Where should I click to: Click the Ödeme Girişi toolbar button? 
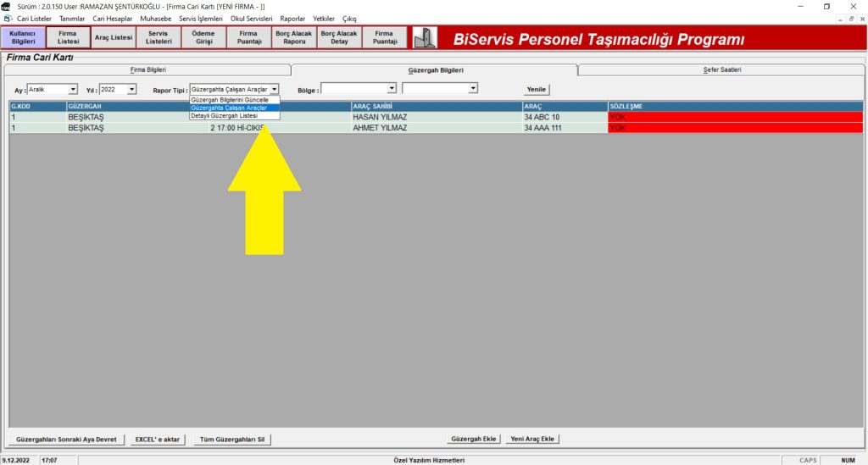[x=203, y=37]
